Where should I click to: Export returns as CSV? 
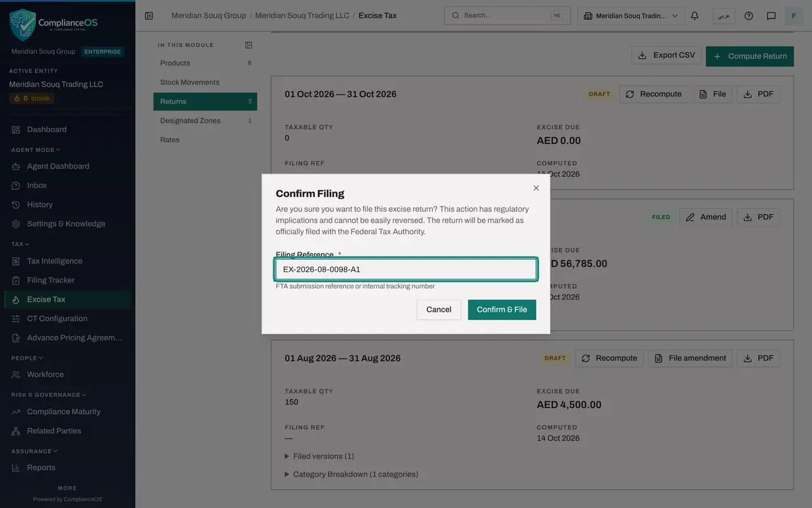pyautogui.click(x=666, y=55)
